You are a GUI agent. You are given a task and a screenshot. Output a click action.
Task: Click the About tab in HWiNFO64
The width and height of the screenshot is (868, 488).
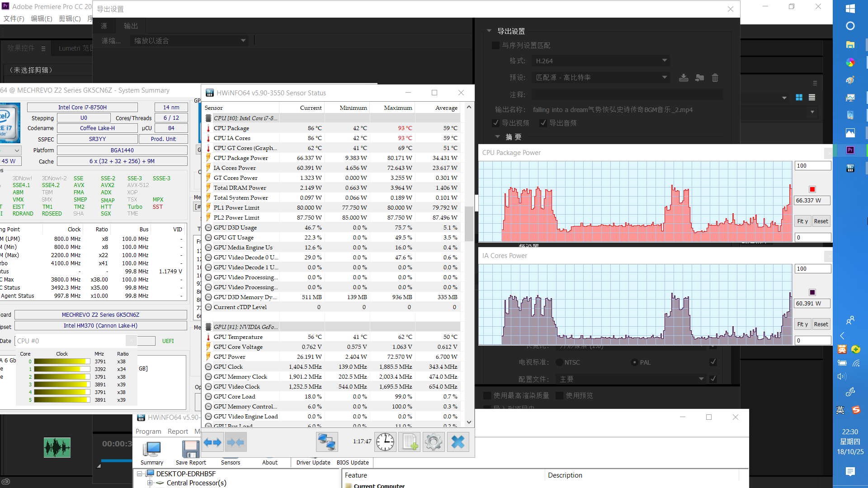point(269,462)
